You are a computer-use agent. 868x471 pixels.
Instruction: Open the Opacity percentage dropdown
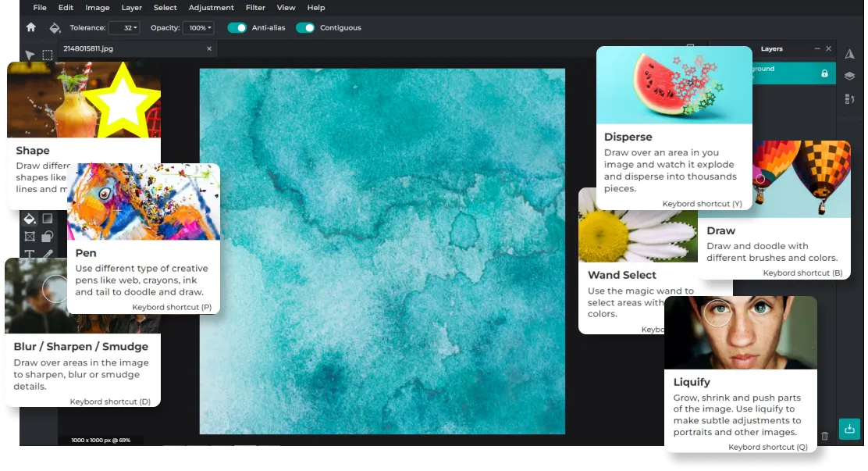pyautogui.click(x=198, y=27)
